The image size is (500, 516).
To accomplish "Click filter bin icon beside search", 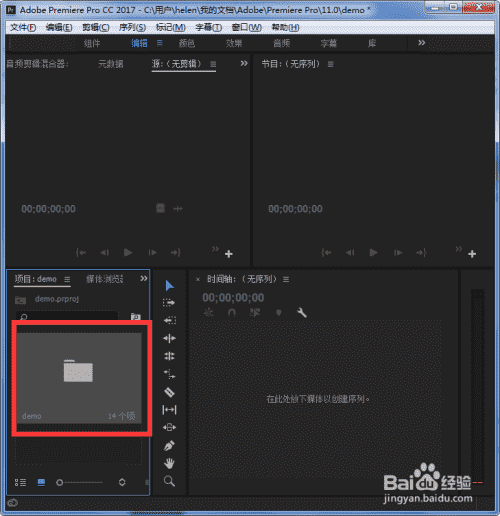I will click(135, 316).
